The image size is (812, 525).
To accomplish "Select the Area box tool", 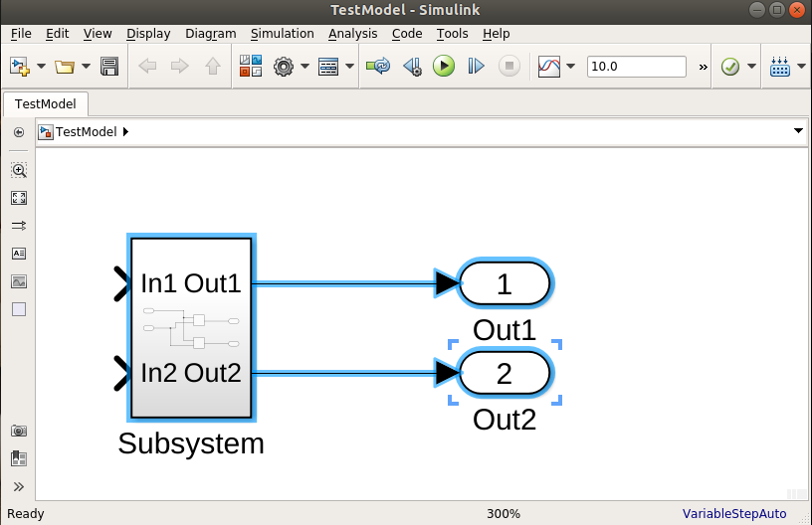I will tap(19, 309).
